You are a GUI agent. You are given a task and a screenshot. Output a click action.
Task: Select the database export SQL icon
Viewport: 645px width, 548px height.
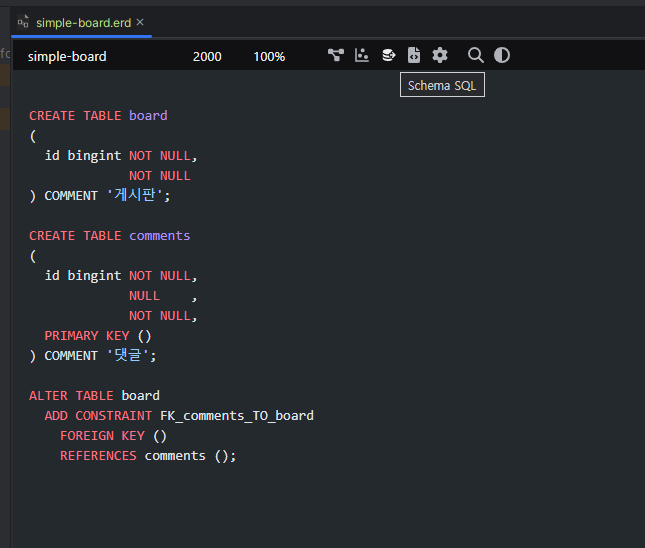pyautogui.click(x=388, y=55)
